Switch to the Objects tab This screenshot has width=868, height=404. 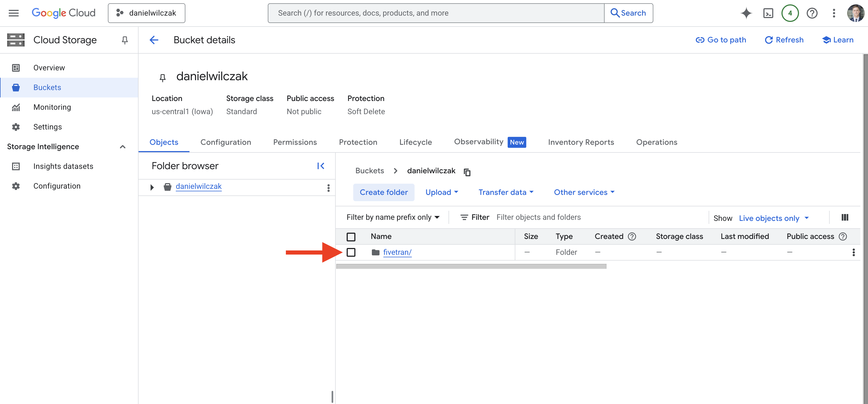(x=164, y=142)
